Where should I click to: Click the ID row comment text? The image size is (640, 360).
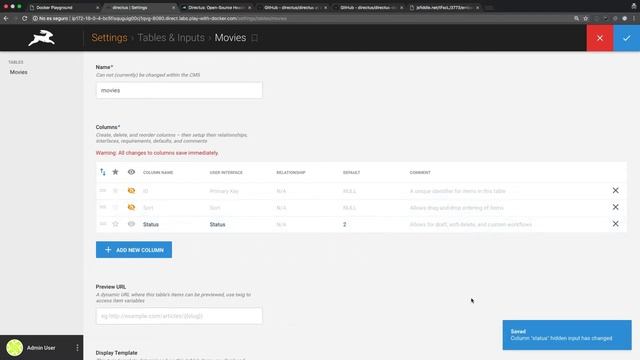(x=458, y=191)
